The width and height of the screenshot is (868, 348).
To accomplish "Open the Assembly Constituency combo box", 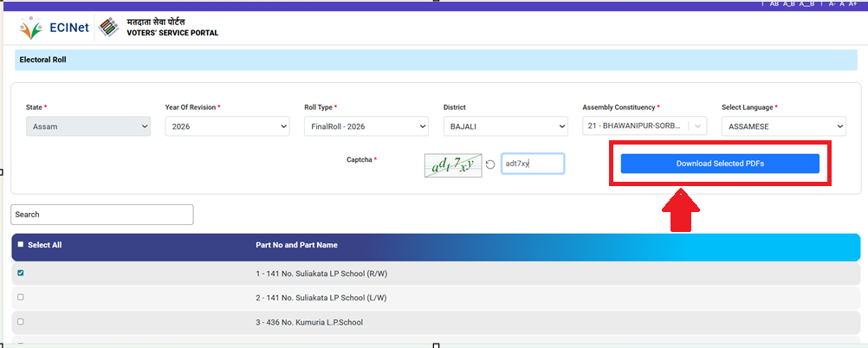I will coord(644,126).
